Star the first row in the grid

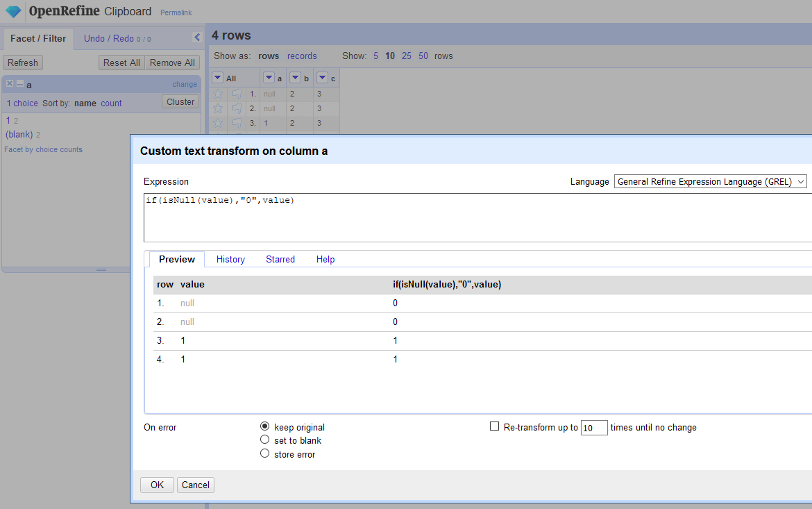(218, 94)
